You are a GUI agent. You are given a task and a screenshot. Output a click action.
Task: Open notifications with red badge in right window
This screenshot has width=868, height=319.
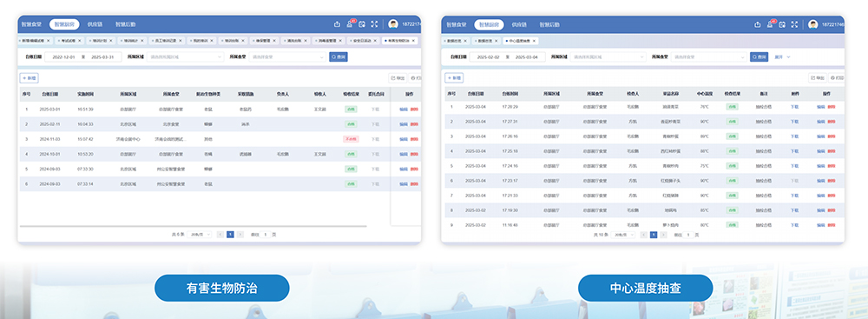771,23
